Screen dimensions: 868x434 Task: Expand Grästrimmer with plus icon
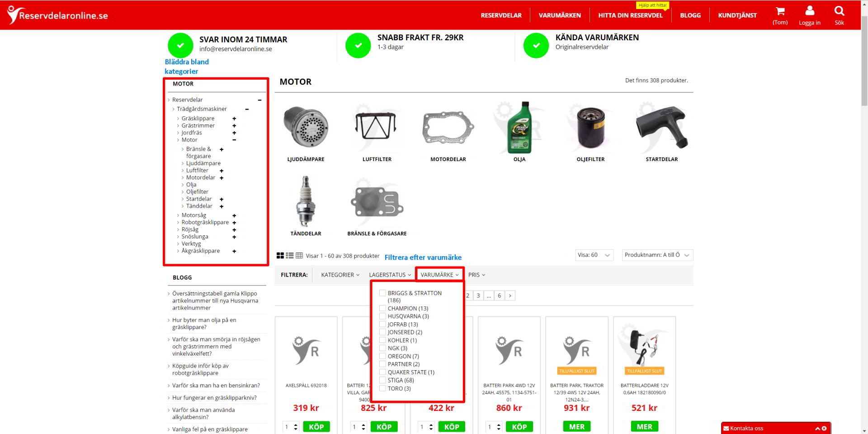coord(234,126)
